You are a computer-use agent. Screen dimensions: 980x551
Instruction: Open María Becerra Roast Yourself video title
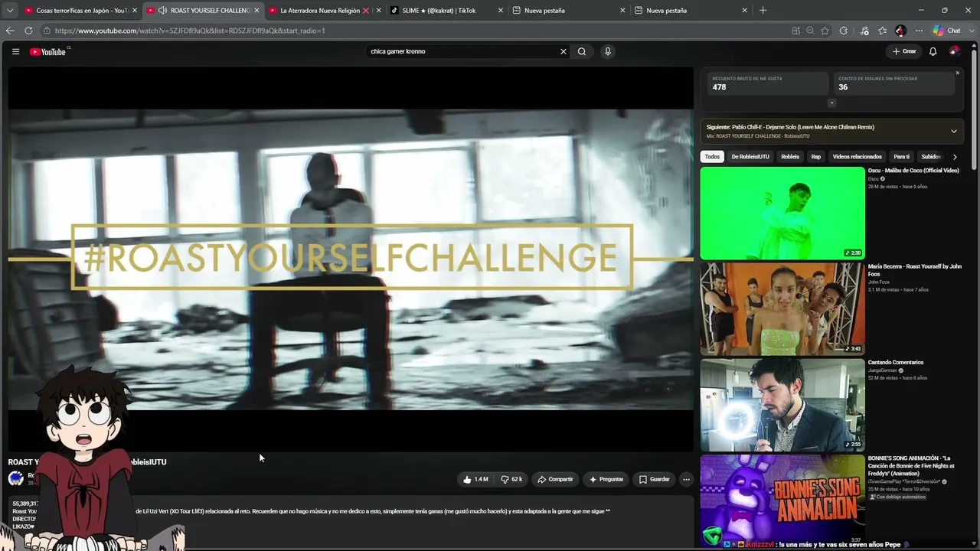915,270
